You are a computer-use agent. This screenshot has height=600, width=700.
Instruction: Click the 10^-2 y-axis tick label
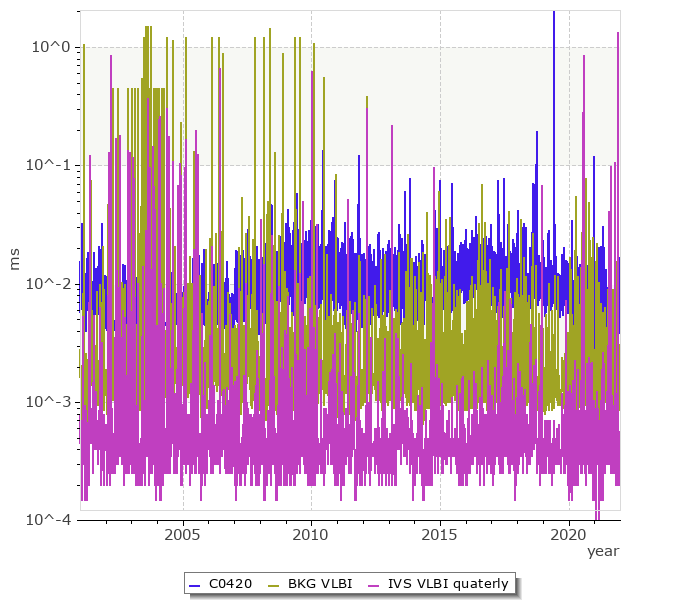coord(48,284)
